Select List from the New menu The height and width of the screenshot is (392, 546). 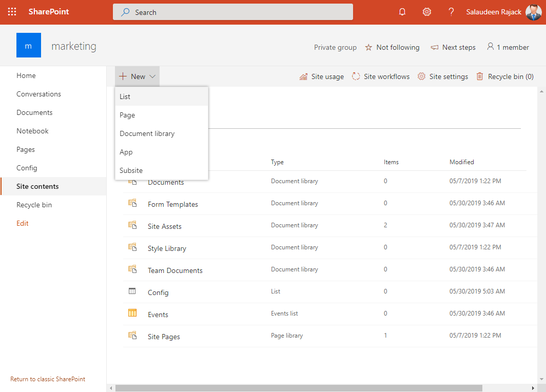tap(124, 96)
